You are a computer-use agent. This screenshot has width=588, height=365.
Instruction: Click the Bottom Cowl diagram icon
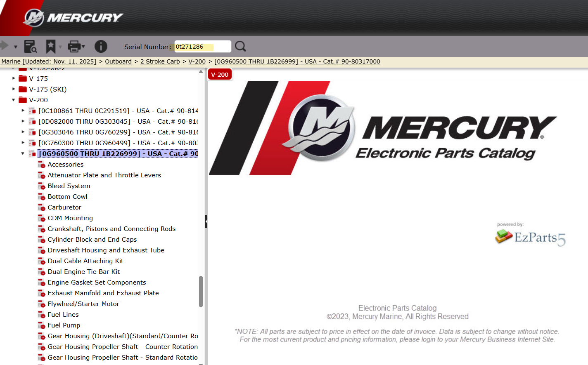pyautogui.click(x=41, y=197)
